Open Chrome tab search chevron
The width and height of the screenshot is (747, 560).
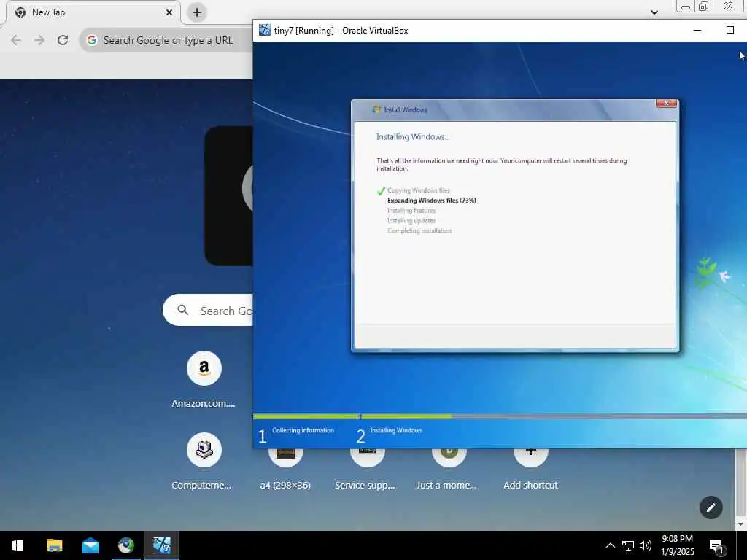tap(654, 12)
